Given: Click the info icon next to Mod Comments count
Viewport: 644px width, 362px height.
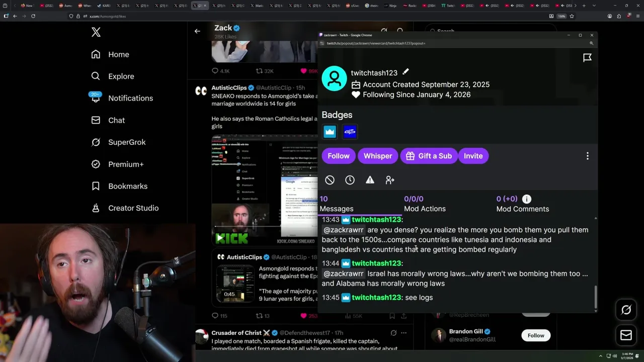Looking at the screenshot, I should tap(526, 199).
